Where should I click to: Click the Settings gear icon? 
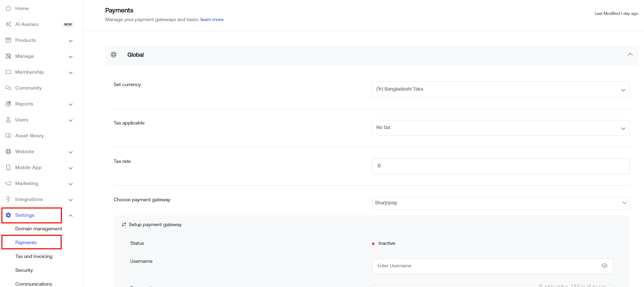pyautogui.click(x=8, y=215)
